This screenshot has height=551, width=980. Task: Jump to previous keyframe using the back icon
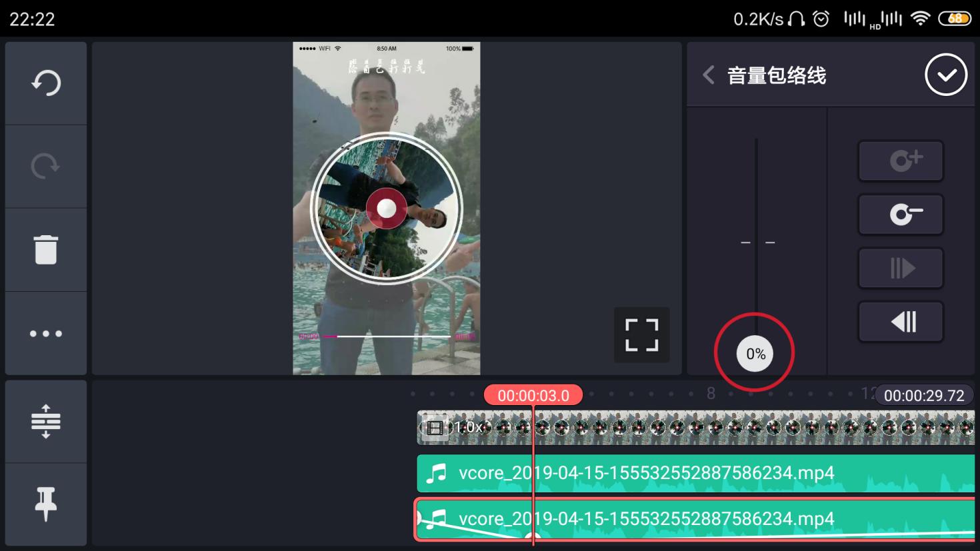tap(901, 321)
